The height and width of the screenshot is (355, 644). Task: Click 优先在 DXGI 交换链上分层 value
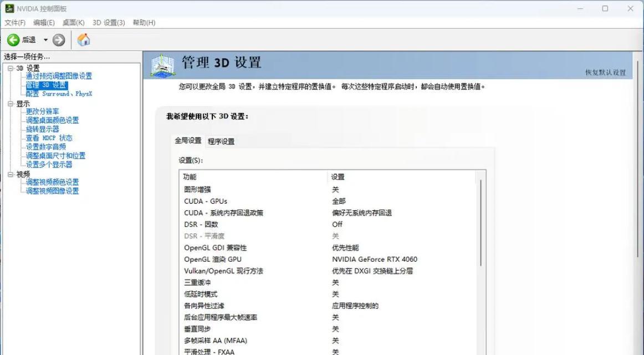(372, 271)
